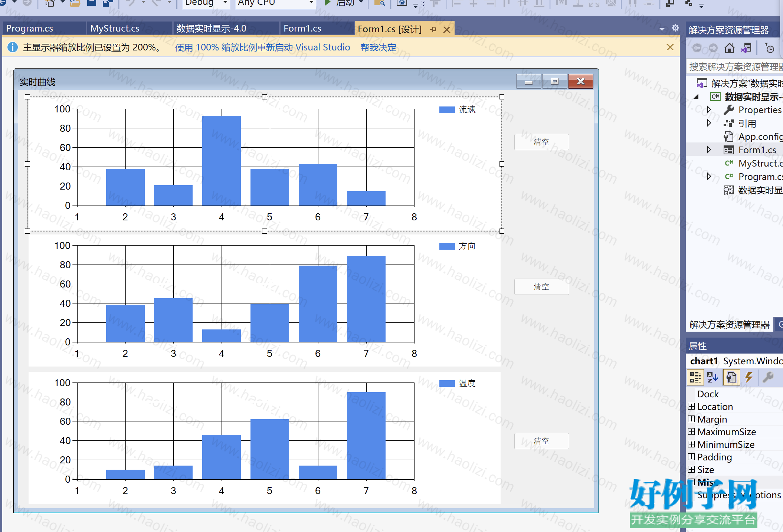The image size is (783, 532).
Task: Click the bring to front toolbar icon
Action: point(670,3)
